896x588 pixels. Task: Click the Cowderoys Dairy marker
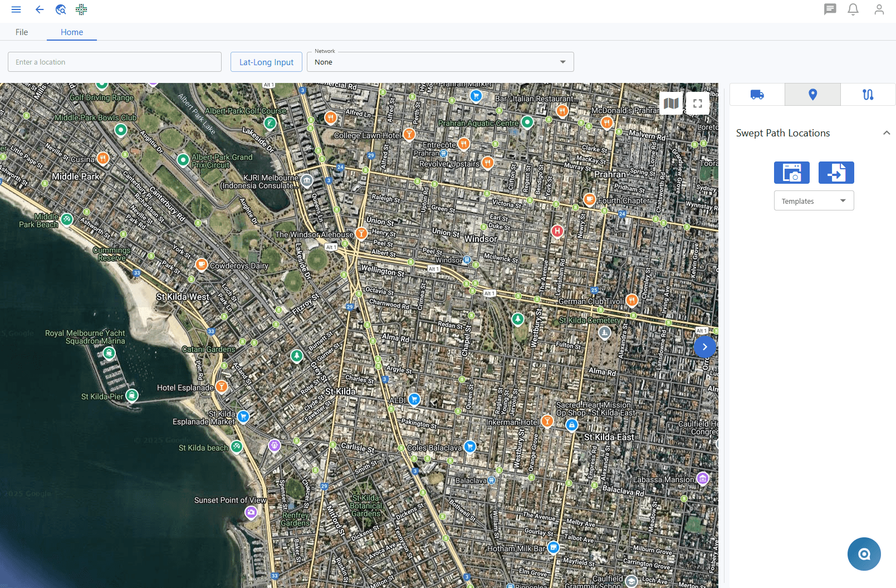tap(202, 264)
